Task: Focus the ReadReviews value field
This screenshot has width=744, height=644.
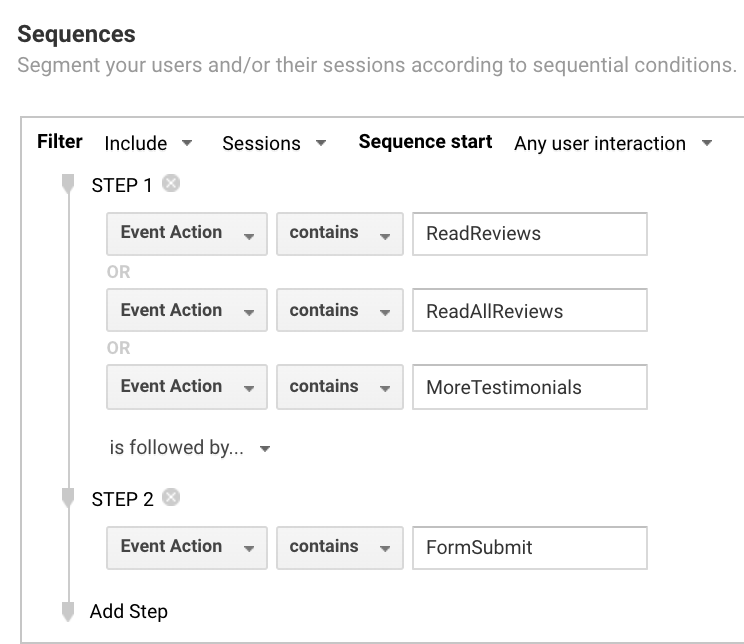Action: (530, 234)
